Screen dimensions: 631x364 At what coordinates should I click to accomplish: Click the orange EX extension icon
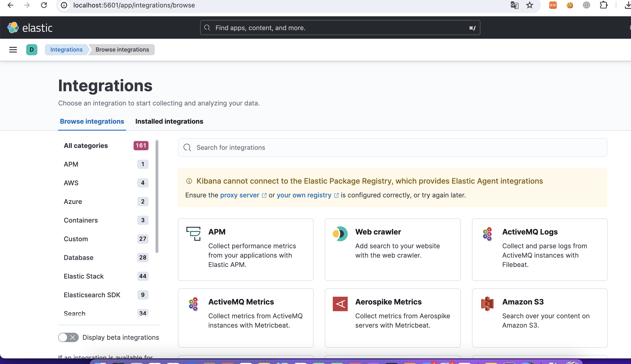click(x=553, y=5)
